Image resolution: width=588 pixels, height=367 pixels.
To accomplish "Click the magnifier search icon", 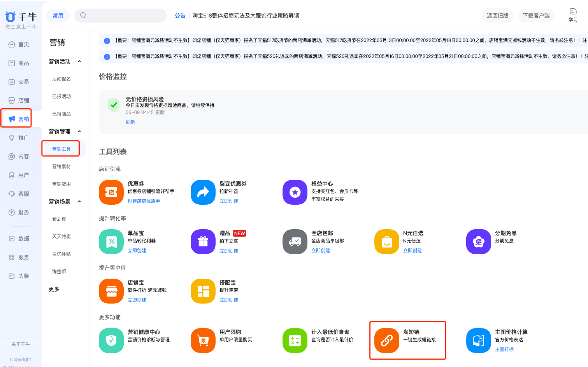I will point(83,15).
